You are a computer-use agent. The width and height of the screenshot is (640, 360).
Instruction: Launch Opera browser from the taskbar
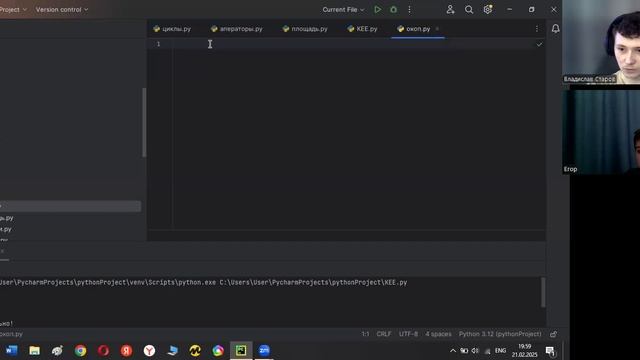pos(103,350)
